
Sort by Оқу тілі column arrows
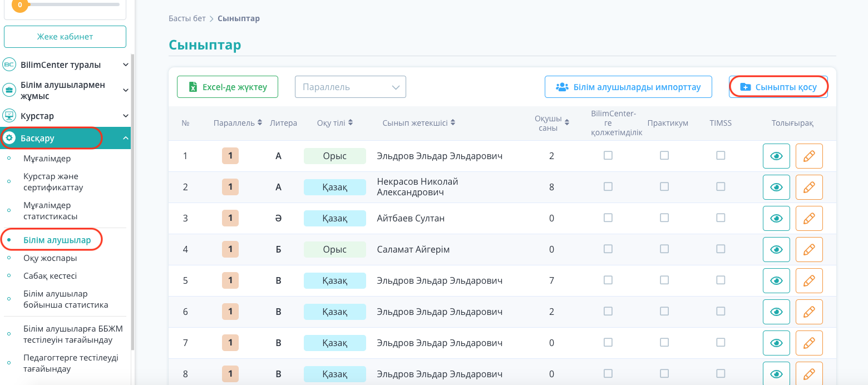(351, 123)
